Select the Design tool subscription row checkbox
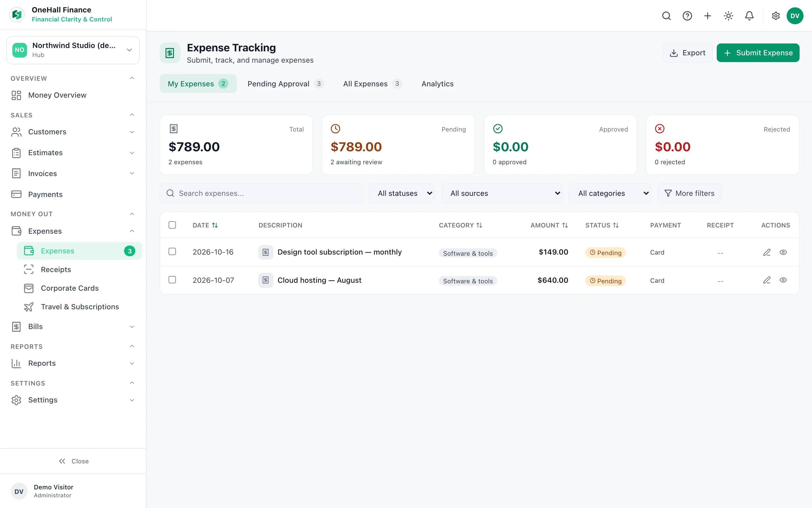Image resolution: width=812 pixels, height=508 pixels. coord(172,252)
